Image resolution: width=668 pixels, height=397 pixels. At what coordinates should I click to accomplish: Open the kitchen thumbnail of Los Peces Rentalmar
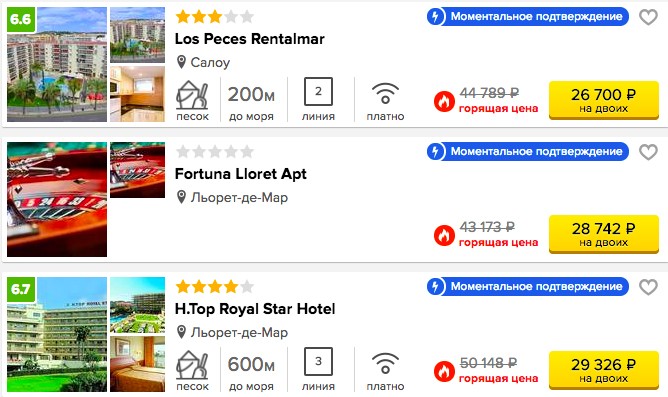[x=137, y=94]
